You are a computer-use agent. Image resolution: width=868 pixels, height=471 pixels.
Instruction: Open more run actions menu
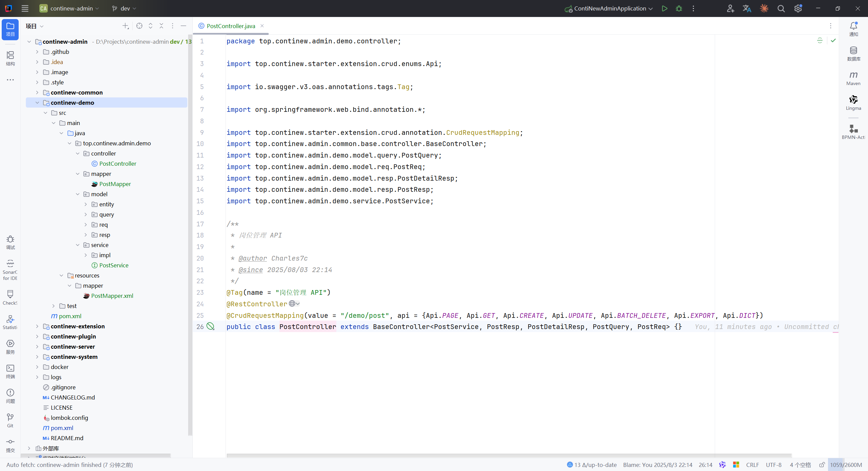(693, 8)
